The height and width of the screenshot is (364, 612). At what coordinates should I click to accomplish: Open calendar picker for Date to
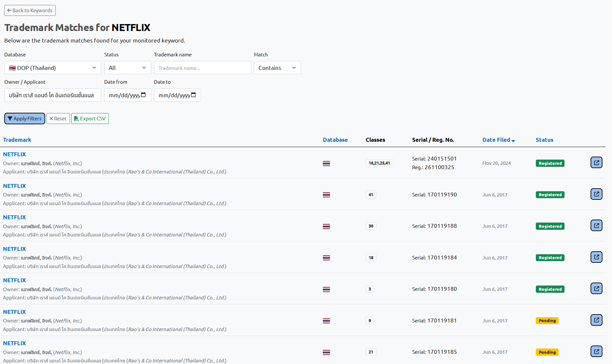point(194,95)
